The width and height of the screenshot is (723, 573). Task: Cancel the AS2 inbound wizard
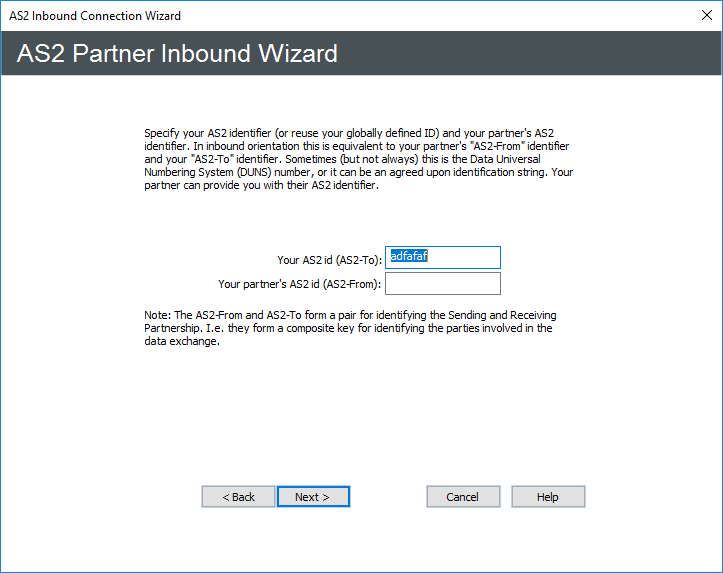tap(462, 497)
